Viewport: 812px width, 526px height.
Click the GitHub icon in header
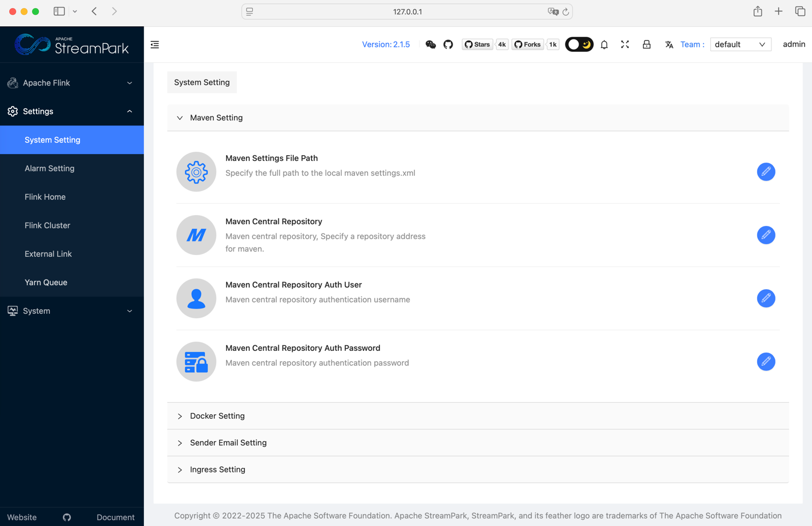point(448,44)
